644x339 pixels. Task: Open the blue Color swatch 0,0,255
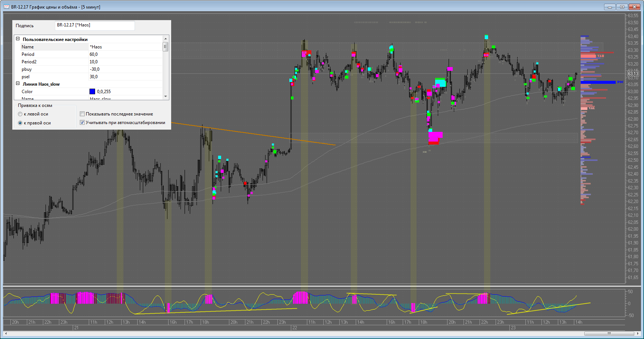coord(92,91)
